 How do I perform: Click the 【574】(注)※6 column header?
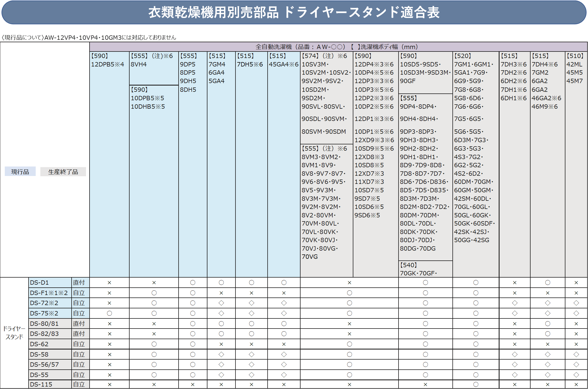[324, 56]
